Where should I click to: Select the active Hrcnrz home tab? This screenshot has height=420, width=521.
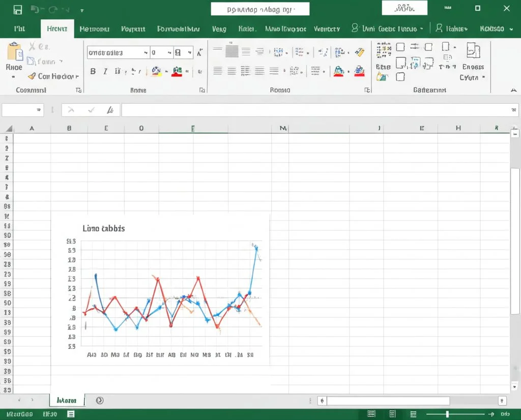(x=57, y=28)
